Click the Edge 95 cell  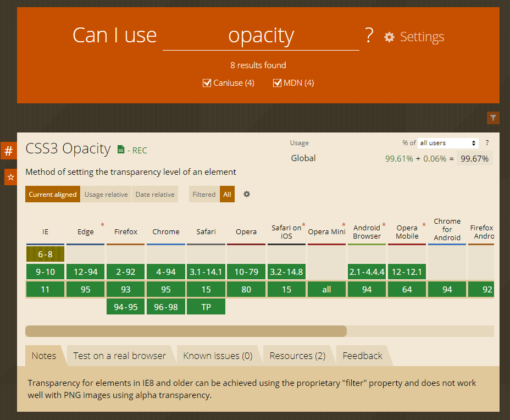(86, 289)
